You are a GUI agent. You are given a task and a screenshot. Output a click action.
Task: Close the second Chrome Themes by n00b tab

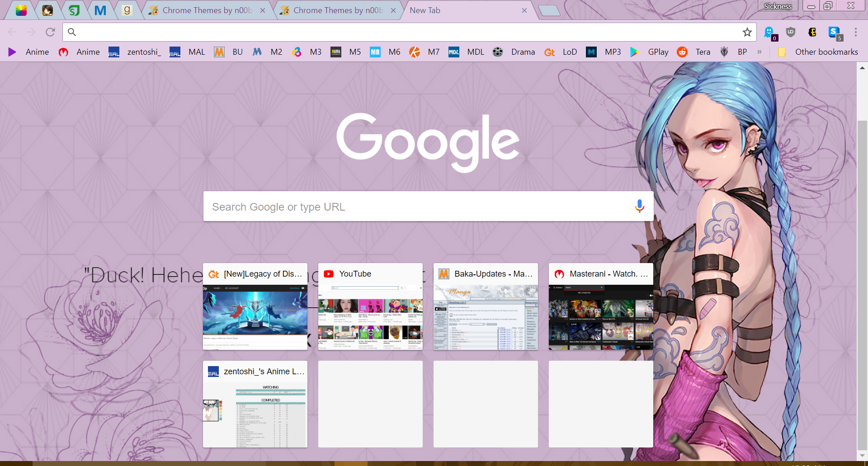393,10
